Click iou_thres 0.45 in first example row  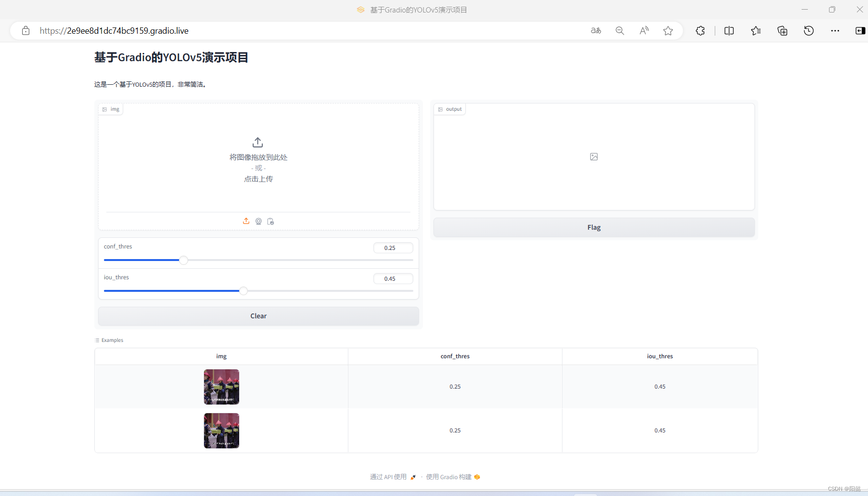(x=660, y=387)
